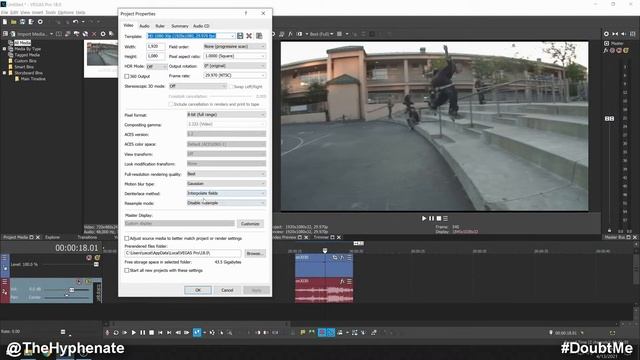The image size is (640, 360).
Task: Toggle the video track mute icon
Action: (x=89, y=258)
